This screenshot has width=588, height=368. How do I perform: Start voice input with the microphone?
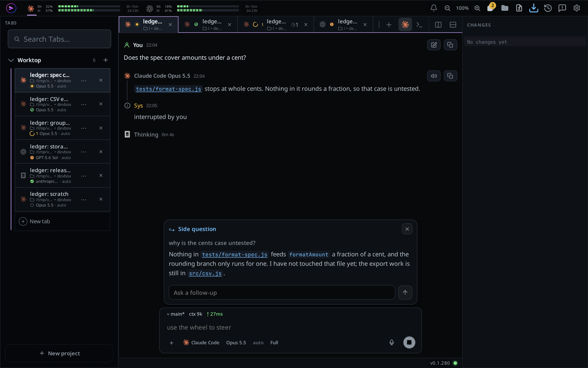click(391, 342)
